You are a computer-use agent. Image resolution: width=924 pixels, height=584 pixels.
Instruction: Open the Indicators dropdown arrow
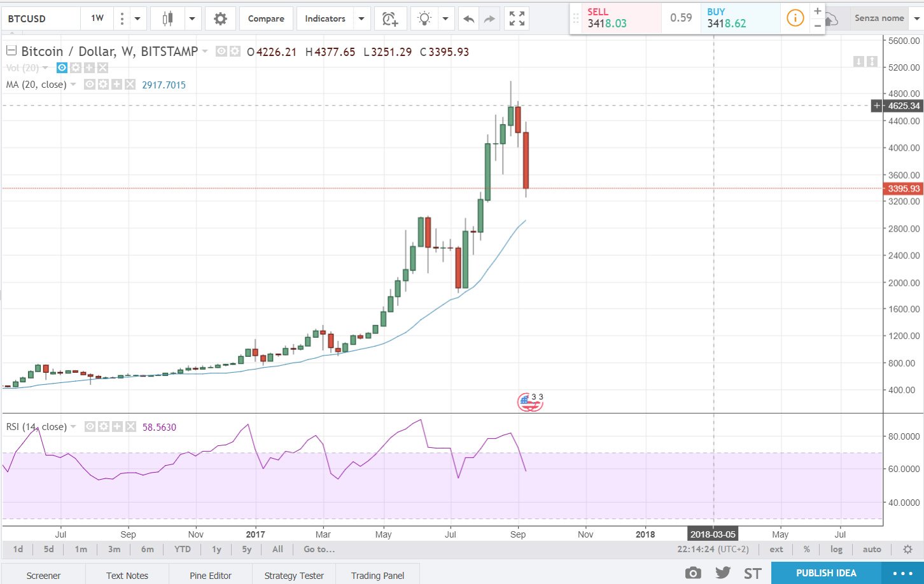(x=361, y=19)
